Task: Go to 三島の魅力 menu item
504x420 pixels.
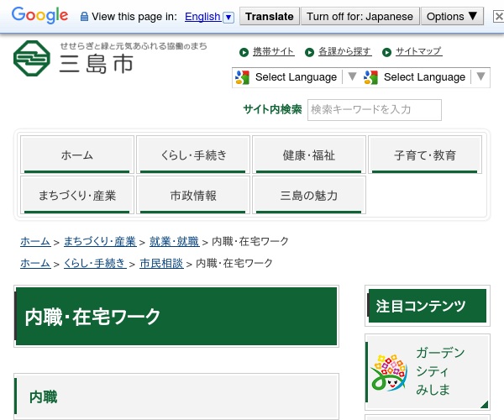Action: tap(309, 196)
